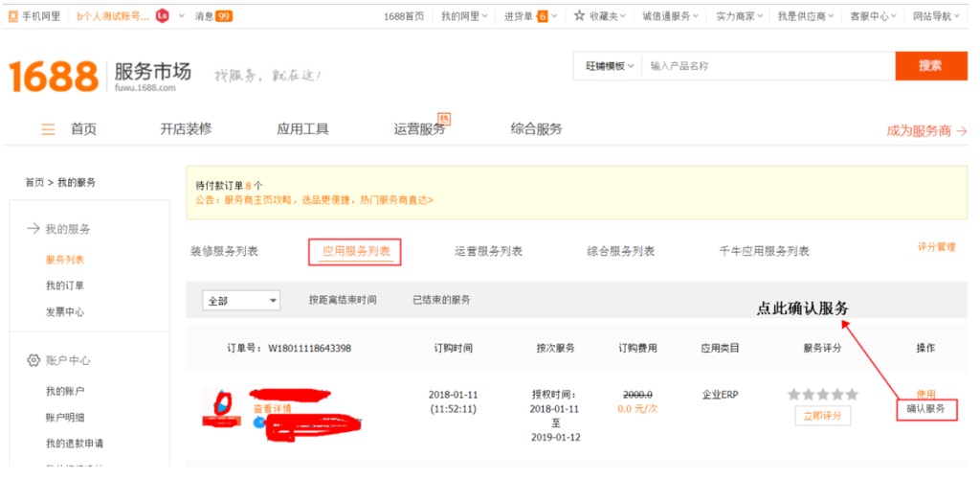Viewport: 980px width, 479px height.
Task: Open the 1688首页 link
Action: coord(404,16)
